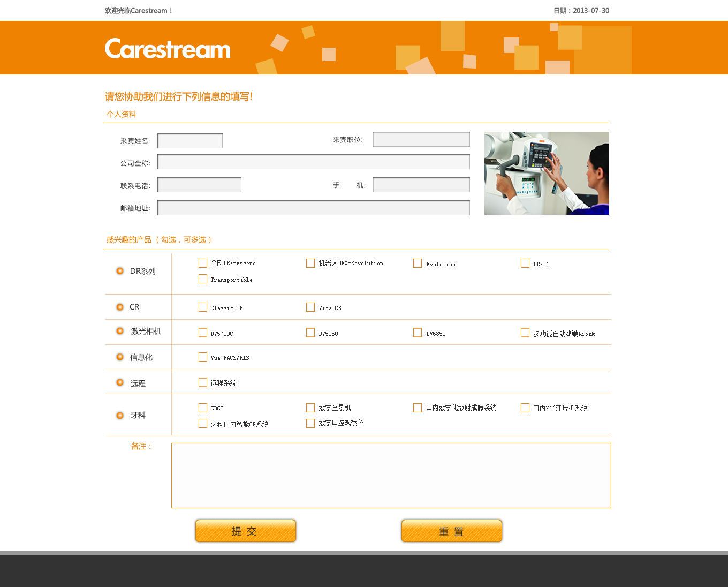The height and width of the screenshot is (587, 728).
Task: Check the 金刚DRX-Ascend checkbox
Action: [203, 263]
